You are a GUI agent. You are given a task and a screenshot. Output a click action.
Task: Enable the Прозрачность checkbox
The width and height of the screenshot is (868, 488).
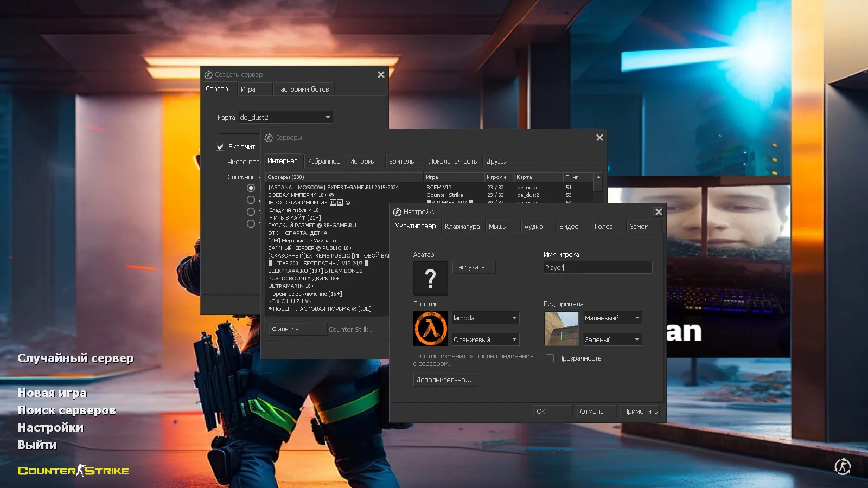click(x=550, y=358)
